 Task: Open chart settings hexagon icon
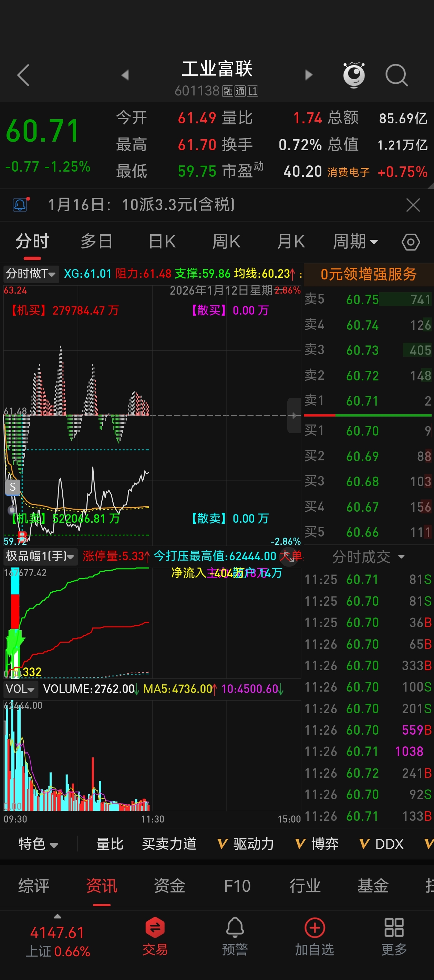pyautogui.click(x=411, y=242)
